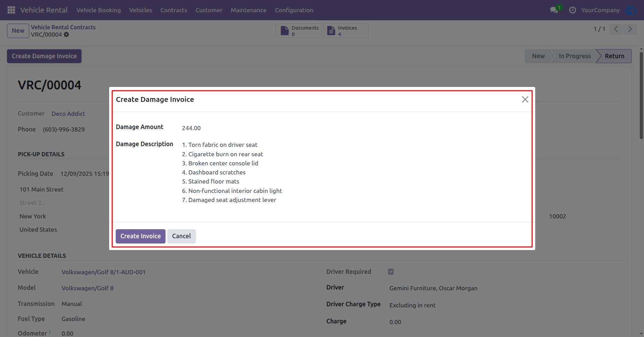Select the Return status stage
Image resolution: width=644 pixels, height=337 pixels.
614,56
